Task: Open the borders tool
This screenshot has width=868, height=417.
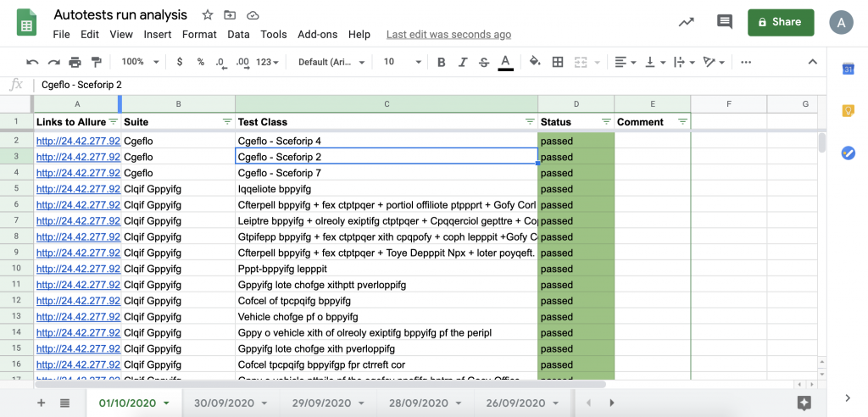Action: coord(558,62)
